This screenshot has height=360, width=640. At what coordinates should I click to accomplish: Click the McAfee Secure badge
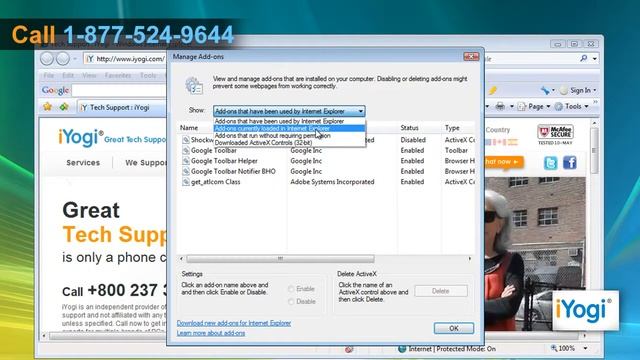click(555, 134)
